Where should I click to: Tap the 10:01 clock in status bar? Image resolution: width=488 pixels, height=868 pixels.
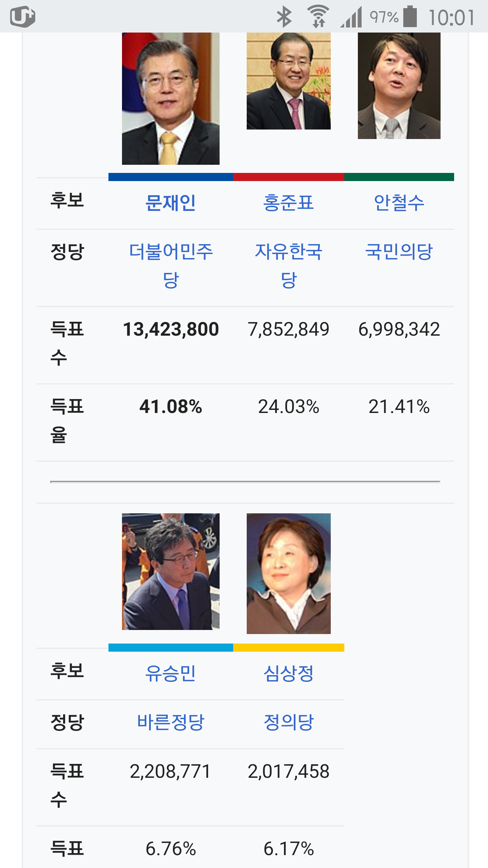451,17
